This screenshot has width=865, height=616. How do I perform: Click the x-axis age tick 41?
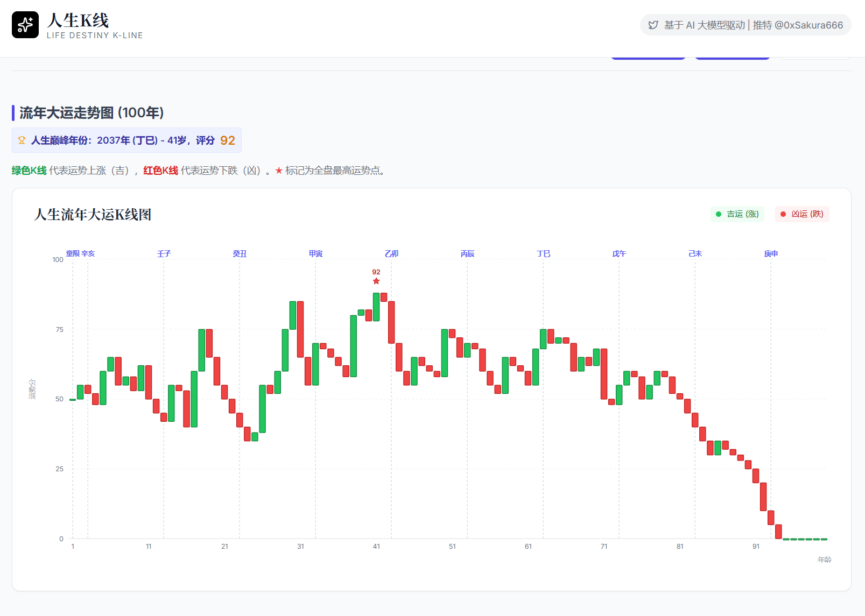pos(376,546)
